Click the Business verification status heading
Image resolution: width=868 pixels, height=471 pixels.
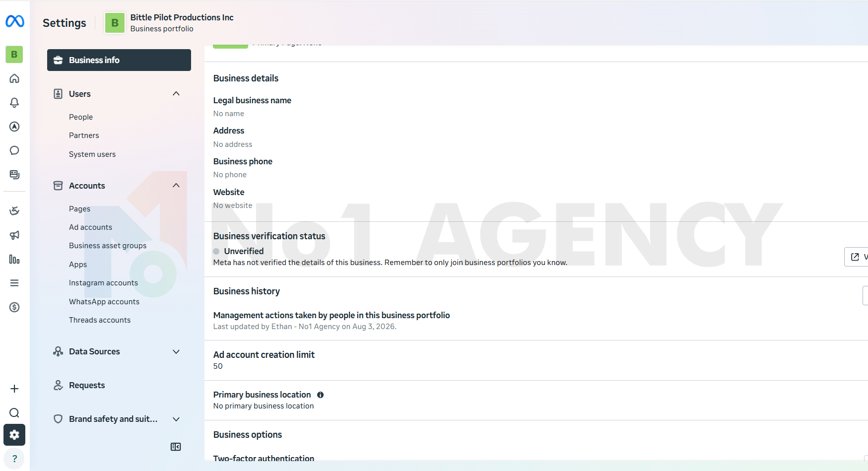coord(269,236)
